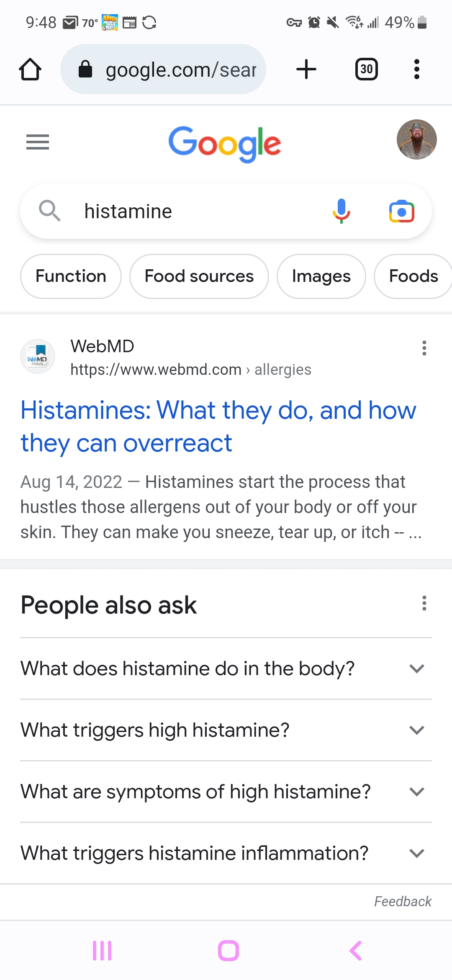Open the tab switcher showing 30 tabs
This screenshot has height=980, width=452.
click(367, 69)
